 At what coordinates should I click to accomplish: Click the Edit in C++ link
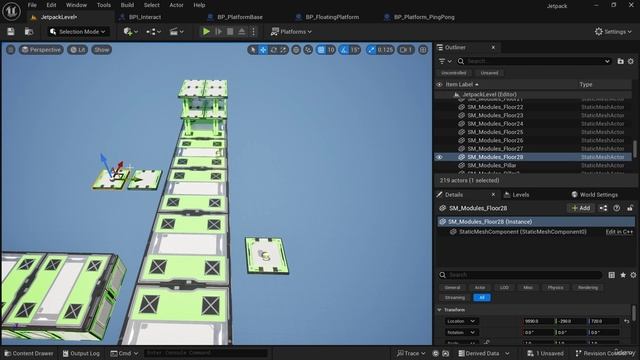pyautogui.click(x=619, y=232)
